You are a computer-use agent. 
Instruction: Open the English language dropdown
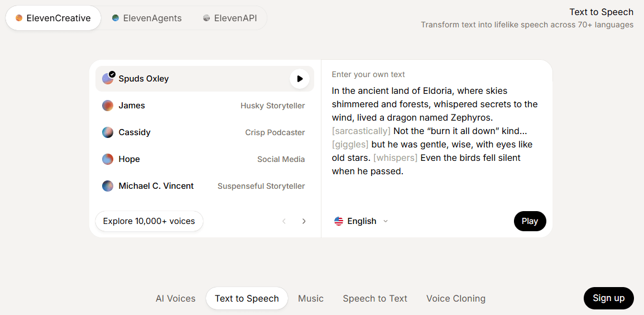[361, 221]
